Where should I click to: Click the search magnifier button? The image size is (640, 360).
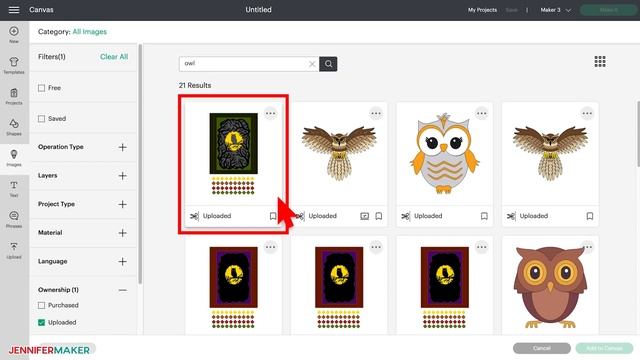click(328, 64)
